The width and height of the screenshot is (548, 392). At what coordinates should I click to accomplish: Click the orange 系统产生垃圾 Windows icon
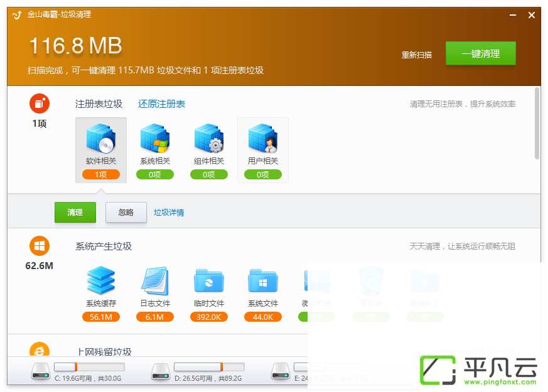coord(40,246)
